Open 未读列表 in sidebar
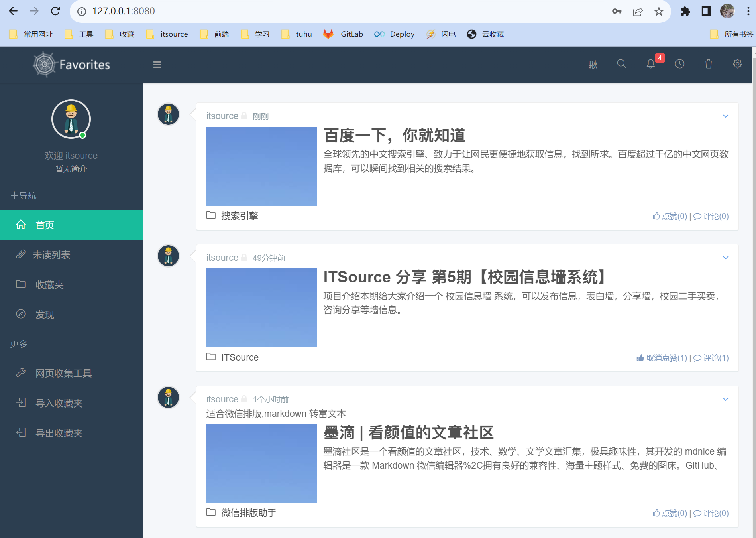The image size is (756, 538). [x=72, y=255]
